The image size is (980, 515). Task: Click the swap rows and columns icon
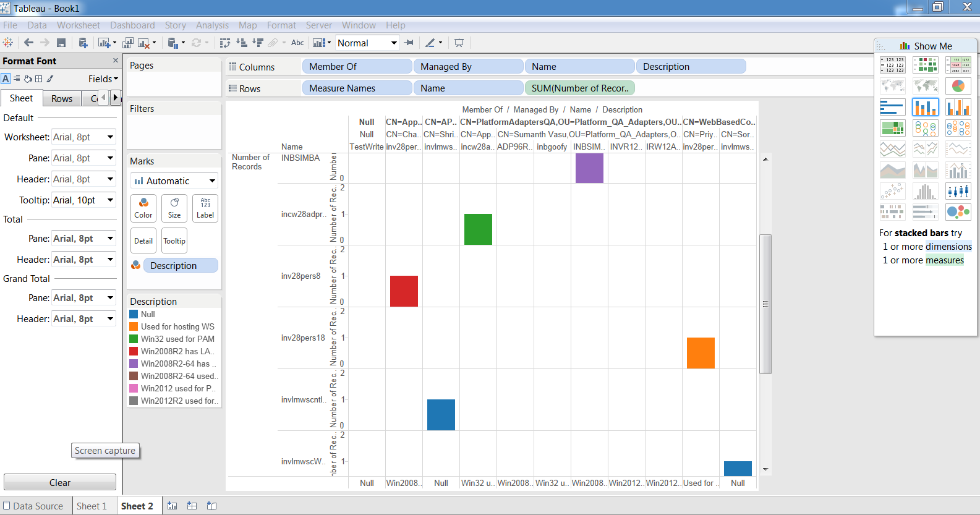(x=225, y=43)
